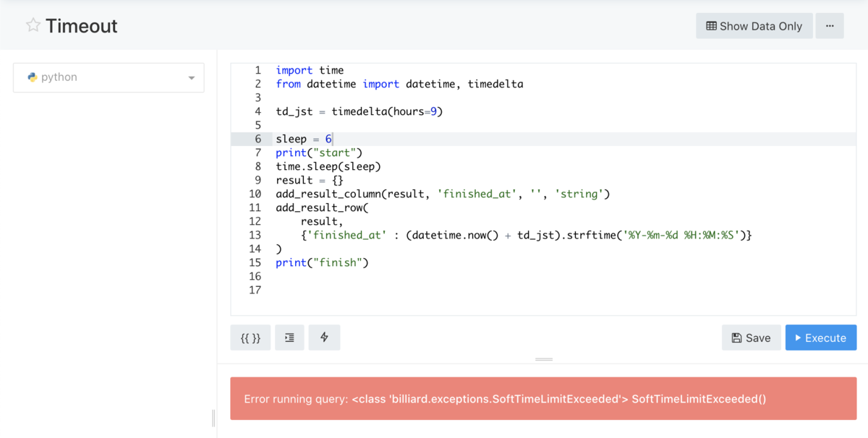
Task: Click the error message banner
Action: tap(543, 398)
